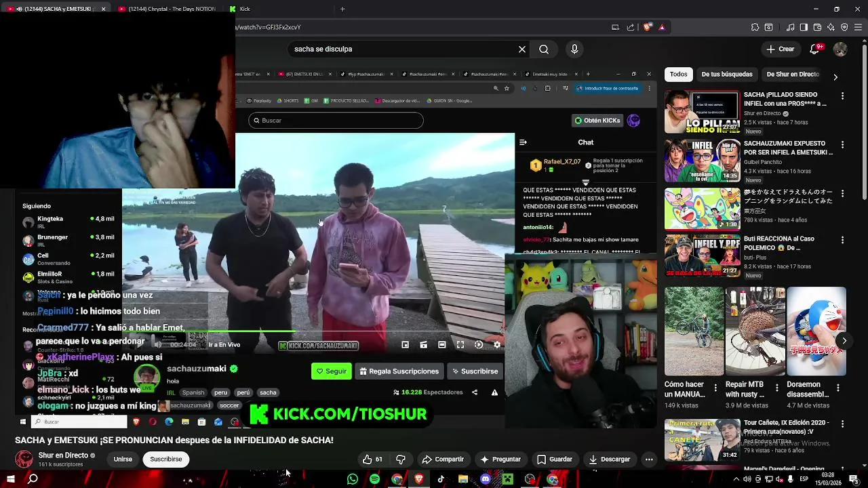Viewport: 868px width, 488px height.
Task: Click the Preguntar button
Action: point(500,460)
